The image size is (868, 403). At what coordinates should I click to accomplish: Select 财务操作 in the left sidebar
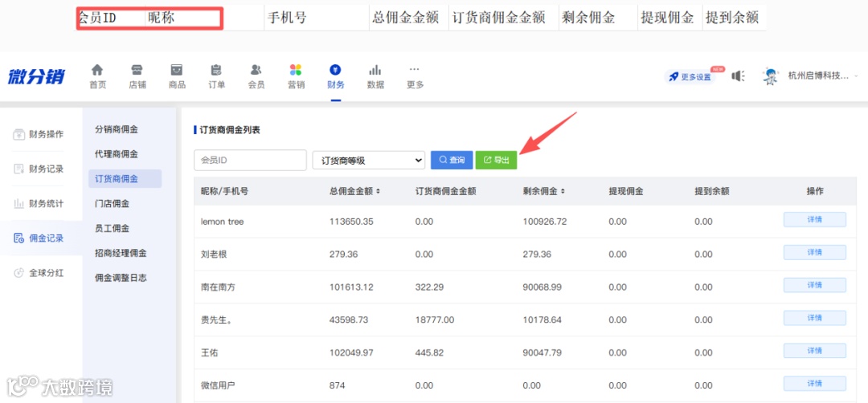(39, 134)
